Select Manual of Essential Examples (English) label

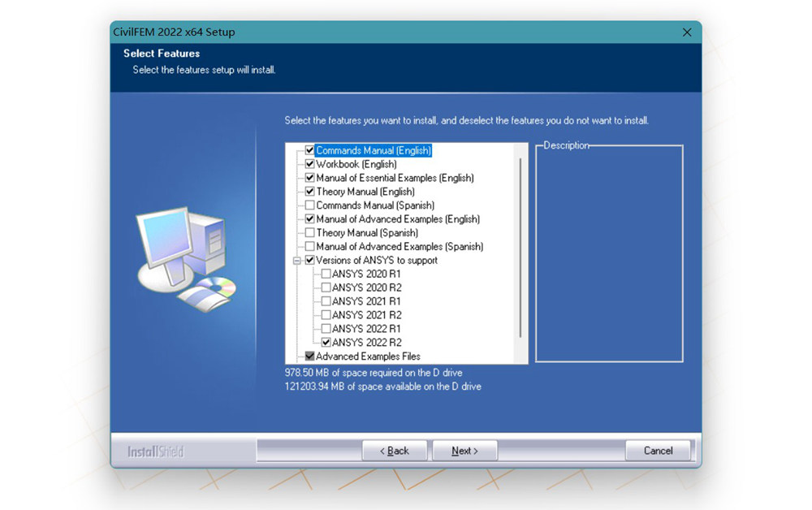point(395,178)
